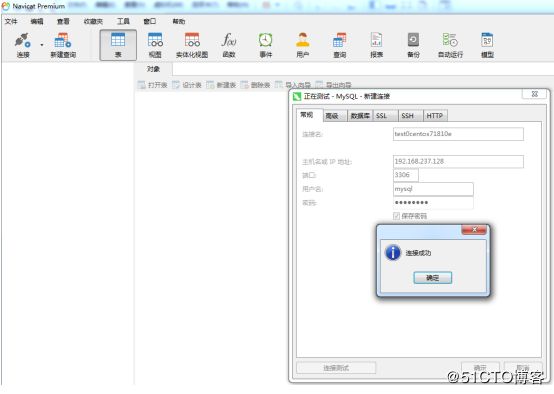
Task: Open the View menu in menu bar
Action: tap(63, 22)
